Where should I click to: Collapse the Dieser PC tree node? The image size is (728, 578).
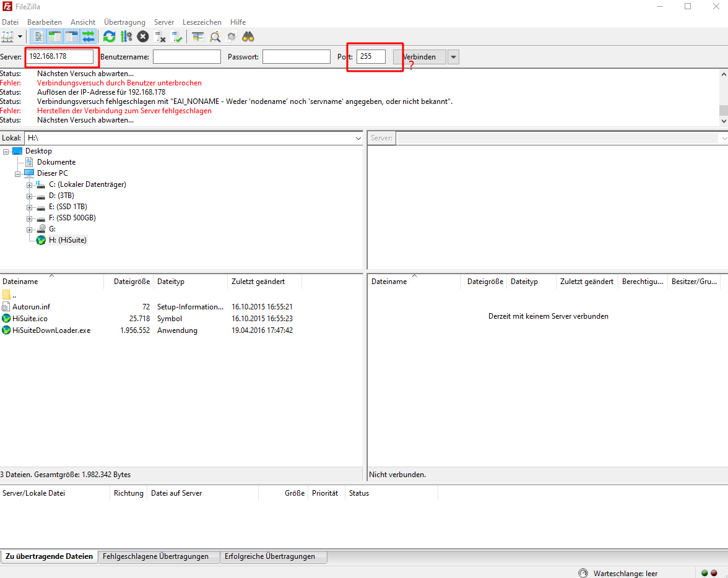point(17,174)
